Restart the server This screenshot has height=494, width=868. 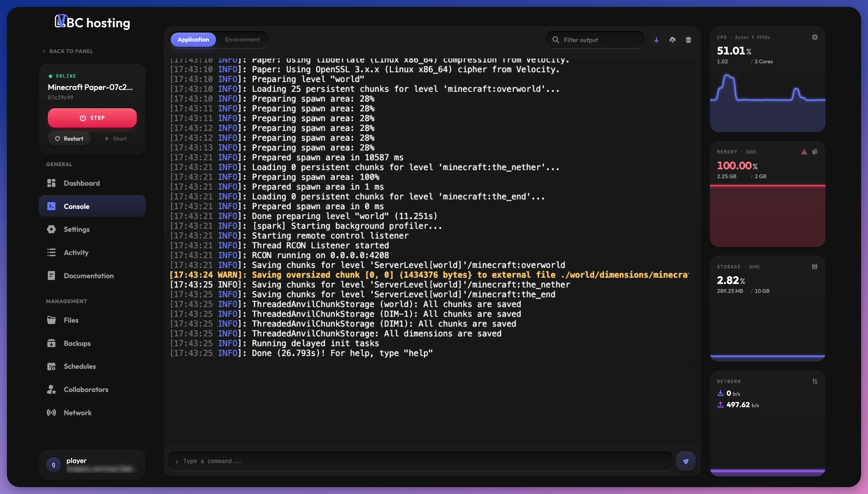[x=69, y=138]
